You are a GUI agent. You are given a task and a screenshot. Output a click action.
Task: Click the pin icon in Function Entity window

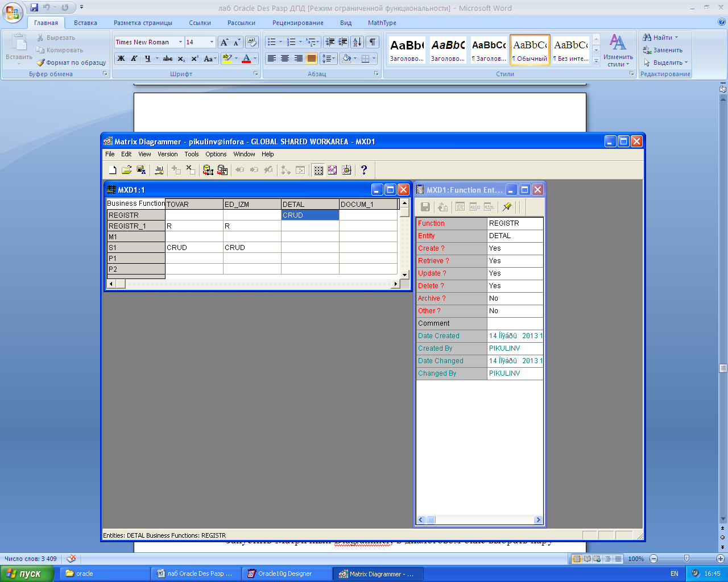pyautogui.click(x=507, y=207)
